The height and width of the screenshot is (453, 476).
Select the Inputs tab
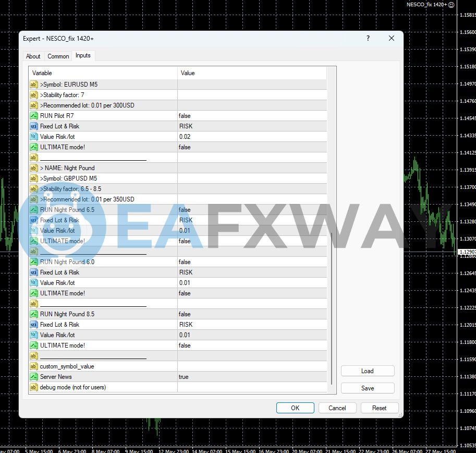click(x=83, y=56)
